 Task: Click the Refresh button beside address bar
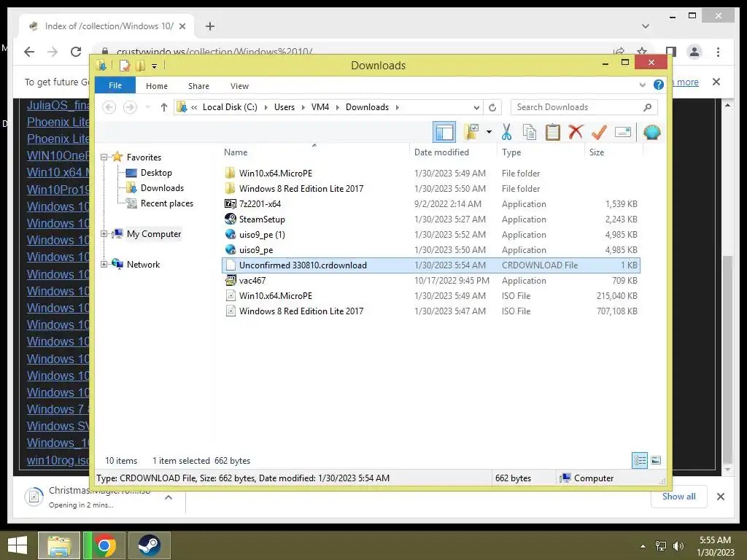(x=492, y=108)
